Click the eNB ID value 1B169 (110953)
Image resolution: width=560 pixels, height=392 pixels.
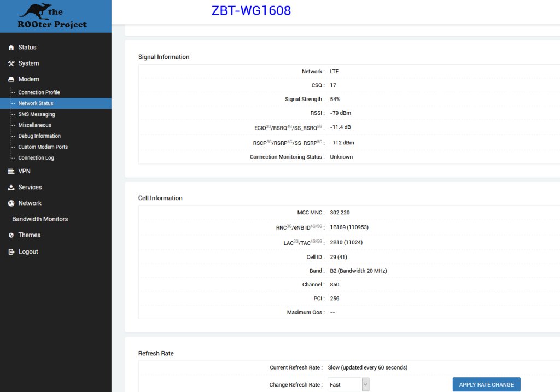(349, 227)
